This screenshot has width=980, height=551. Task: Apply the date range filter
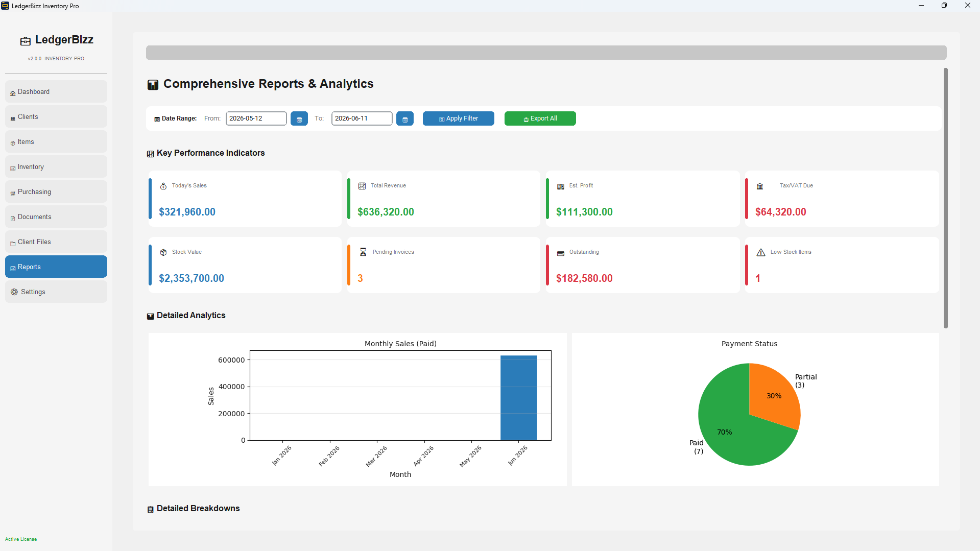459,118
